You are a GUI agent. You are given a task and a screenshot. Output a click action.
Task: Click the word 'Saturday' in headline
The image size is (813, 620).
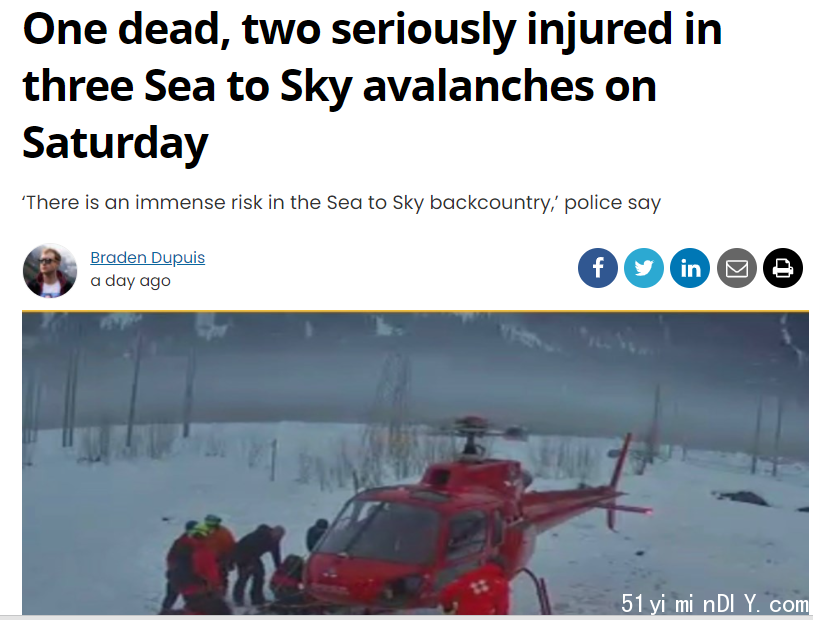coord(115,144)
